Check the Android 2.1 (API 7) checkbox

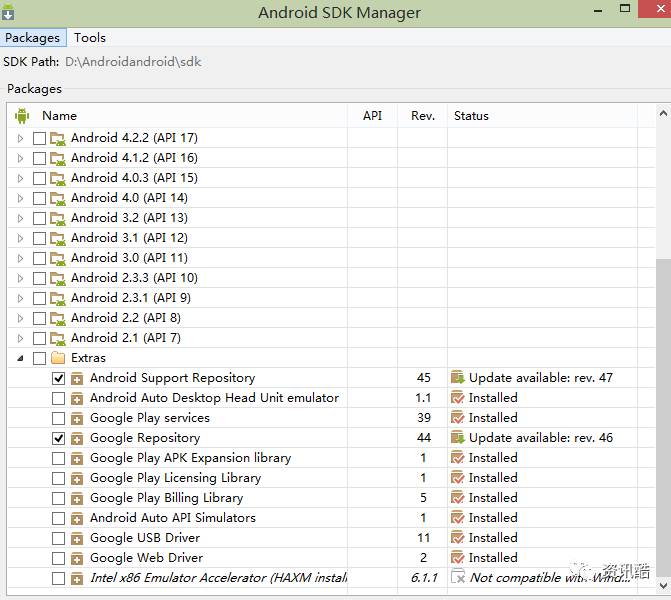39,338
